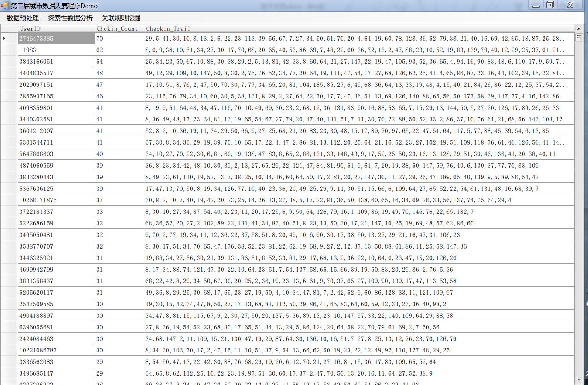588x385 pixels.
Task: Select UserID cell 5367636125
Action: [x=56, y=189]
